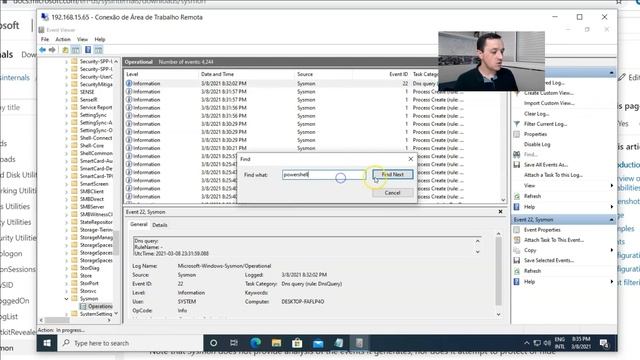Switch to the Details tab
The height and width of the screenshot is (360, 640).
click(x=160, y=225)
